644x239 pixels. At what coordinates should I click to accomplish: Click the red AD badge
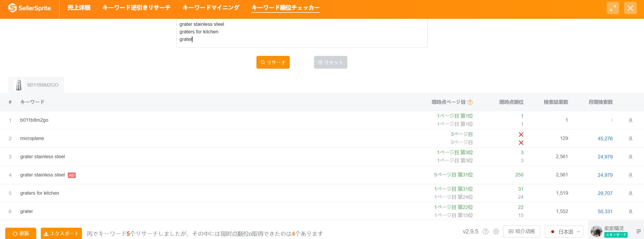[72, 175]
